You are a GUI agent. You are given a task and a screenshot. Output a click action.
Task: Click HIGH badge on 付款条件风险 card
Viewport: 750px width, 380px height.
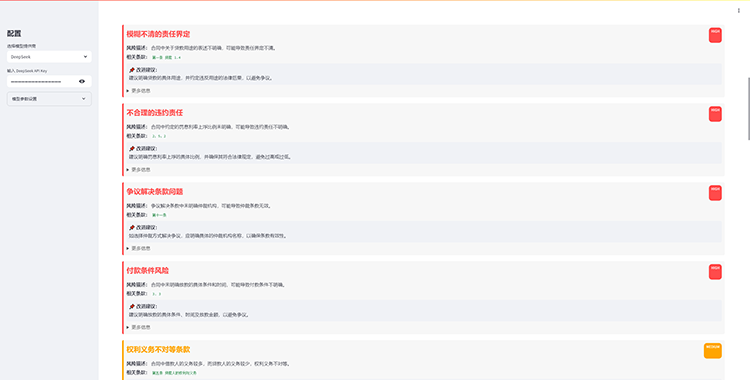click(715, 272)
